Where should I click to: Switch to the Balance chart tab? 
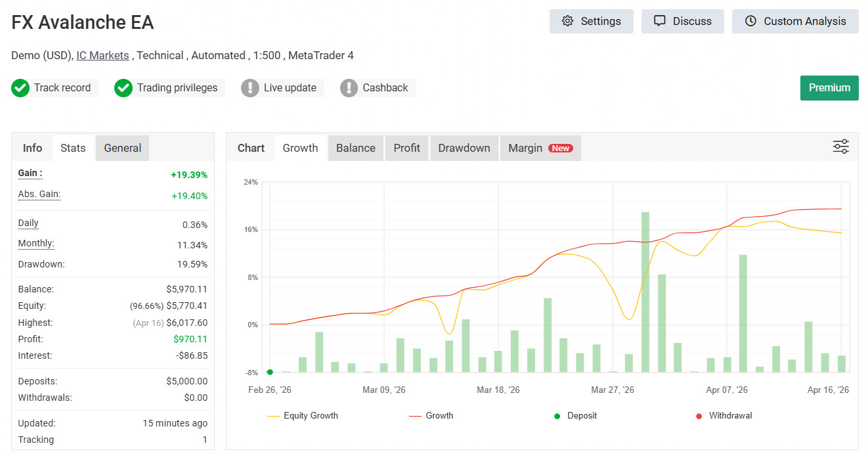click(x=356, y=148)
